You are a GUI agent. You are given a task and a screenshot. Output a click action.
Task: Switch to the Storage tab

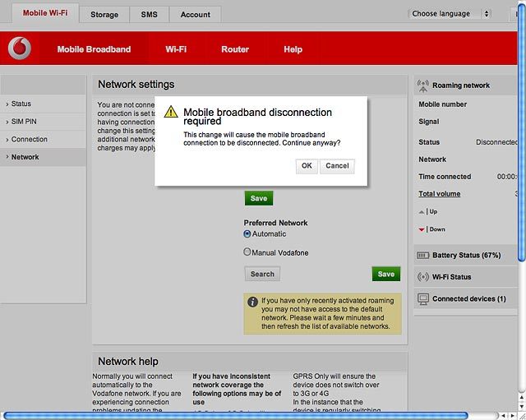pos(104,15)
